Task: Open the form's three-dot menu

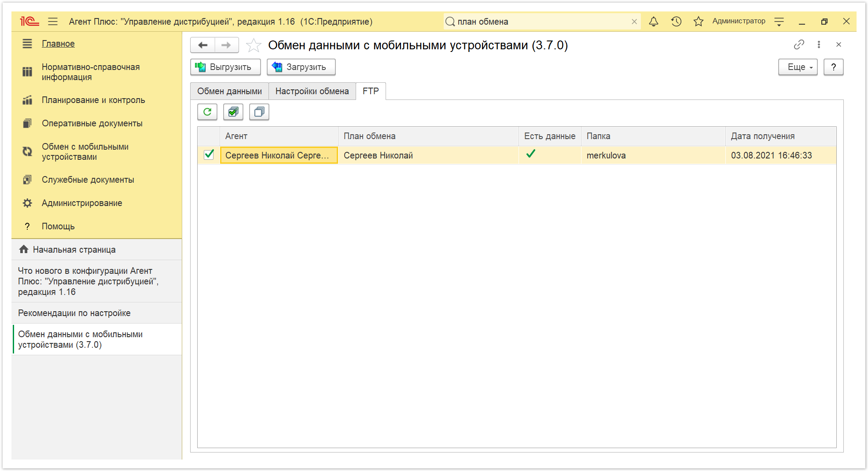Action: tap(819, 44)
